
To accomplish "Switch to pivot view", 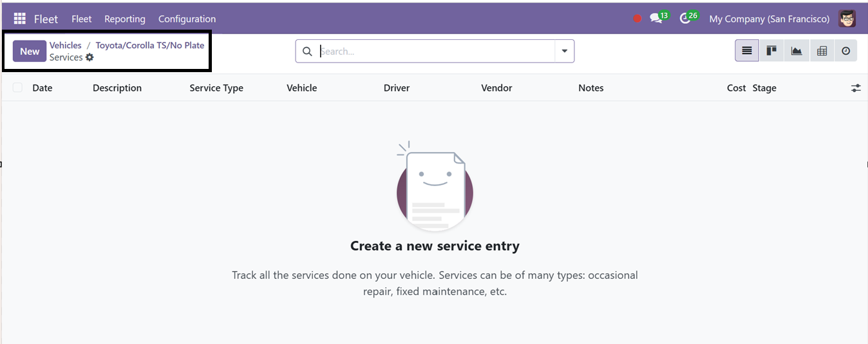I will coord(822,51).
